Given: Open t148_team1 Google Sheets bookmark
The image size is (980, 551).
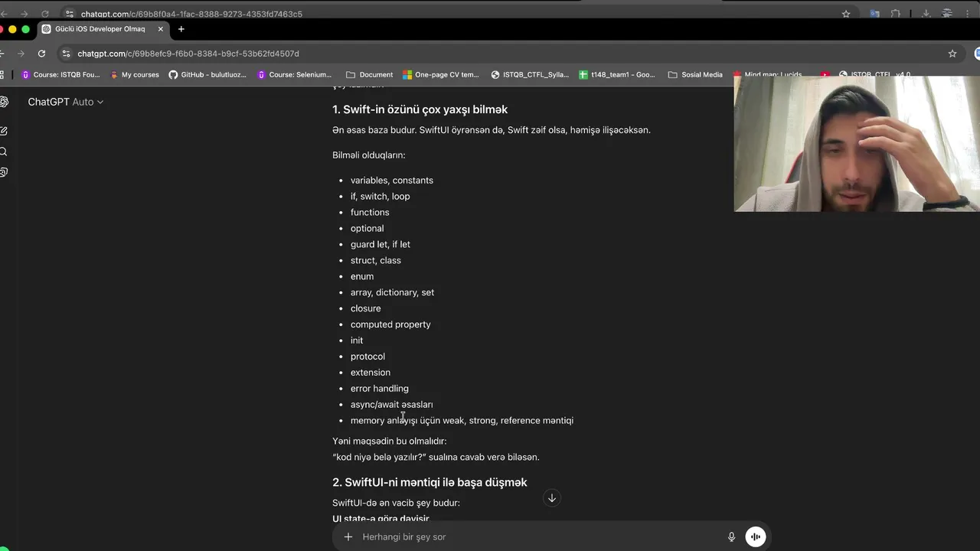Looking at the screenshot, I should (617, 75).
